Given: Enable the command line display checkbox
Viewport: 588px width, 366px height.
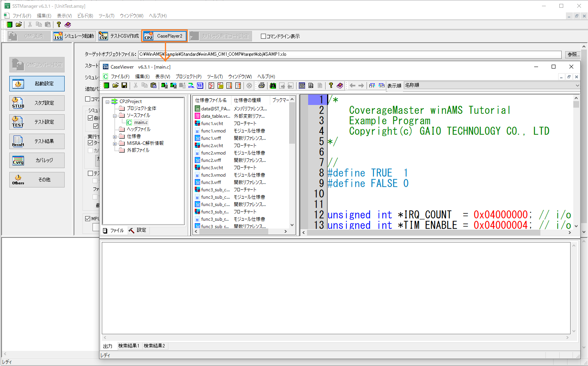Looking at the screenshot, I should (x=264, y=36).
